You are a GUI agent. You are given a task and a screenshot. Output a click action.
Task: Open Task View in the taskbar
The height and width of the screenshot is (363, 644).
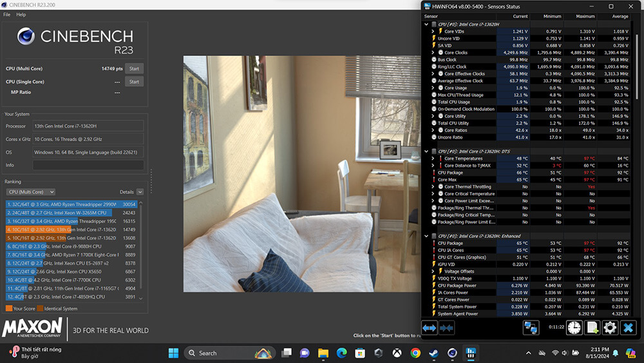click(287, 353)
